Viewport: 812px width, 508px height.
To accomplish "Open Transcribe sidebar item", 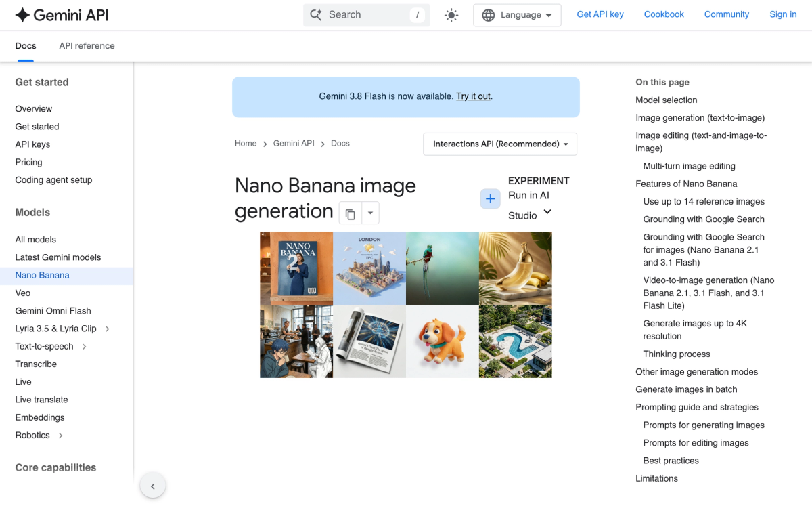I will tap(36, 364).
